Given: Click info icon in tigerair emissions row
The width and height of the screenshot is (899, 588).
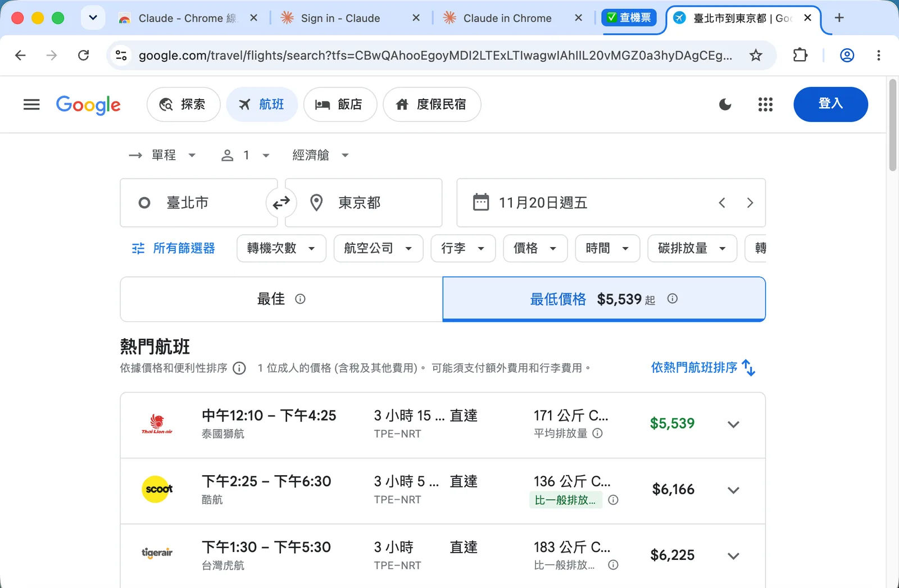Looking at the screenshot, I should tap(614, 565).
